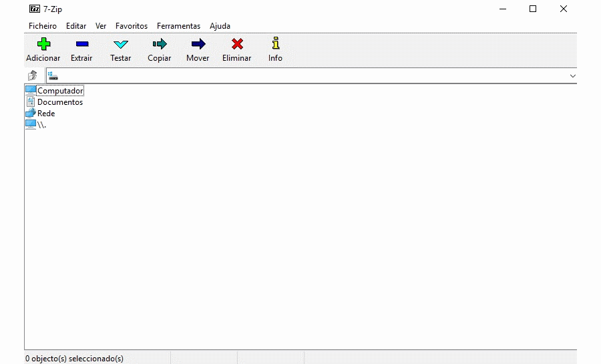Click the Adicionar green plus icon

pyautogui.click(x=43, y=44)
